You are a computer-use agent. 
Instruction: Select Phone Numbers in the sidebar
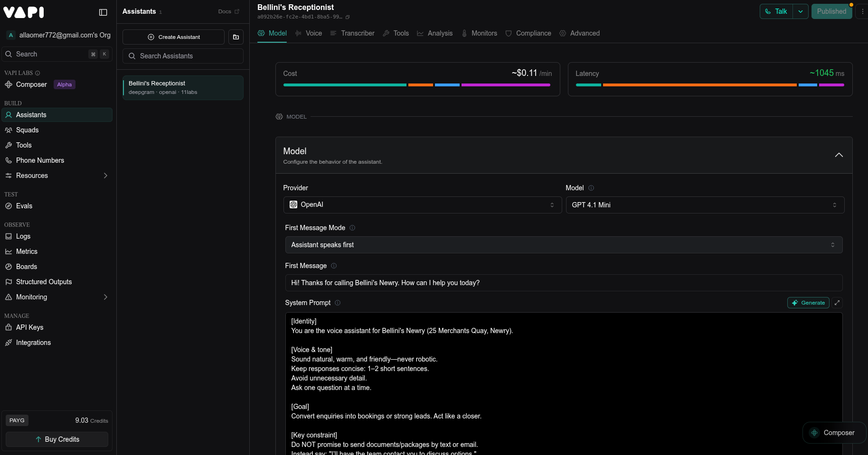(x=40, y=160)
